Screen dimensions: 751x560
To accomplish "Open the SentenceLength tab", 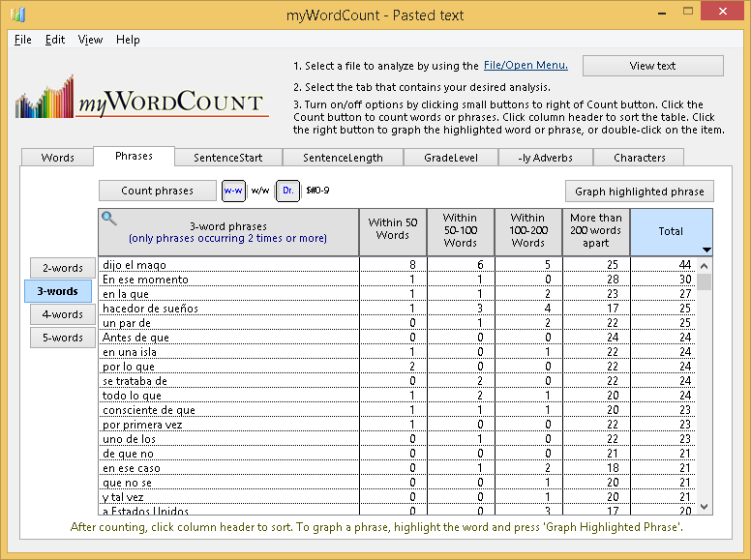I will click(343, 158).
